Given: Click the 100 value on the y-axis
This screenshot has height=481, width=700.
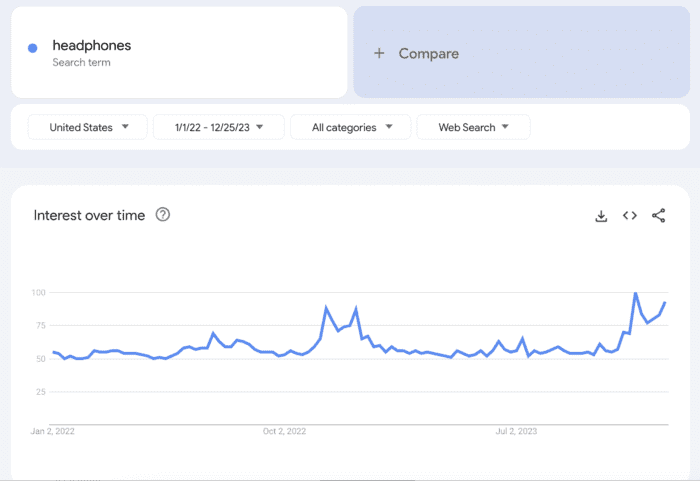Looking at the screenshot, I should [x=39, y=292].
